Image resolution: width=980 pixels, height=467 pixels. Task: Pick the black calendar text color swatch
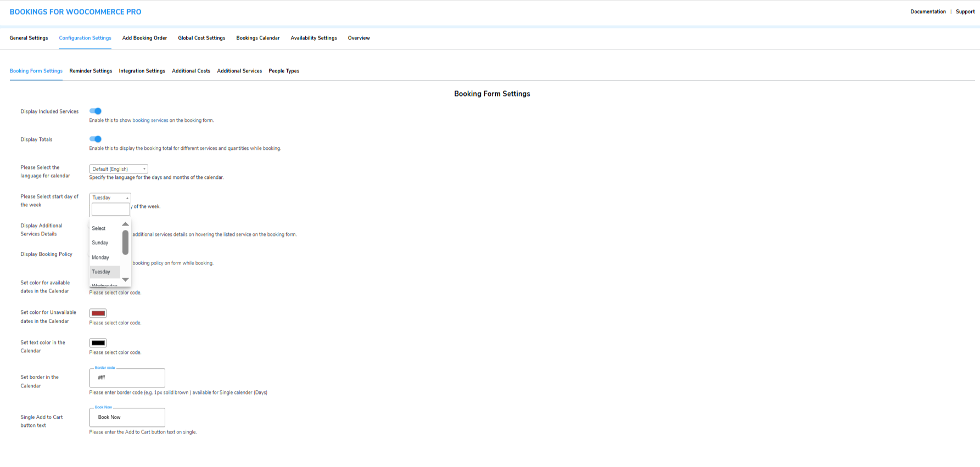(98, 343)
